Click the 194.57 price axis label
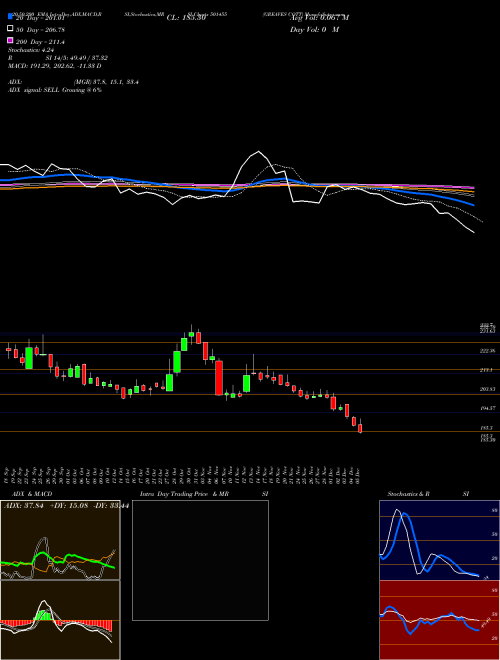Screen dimensions: 500x660 tap(487, 408)
